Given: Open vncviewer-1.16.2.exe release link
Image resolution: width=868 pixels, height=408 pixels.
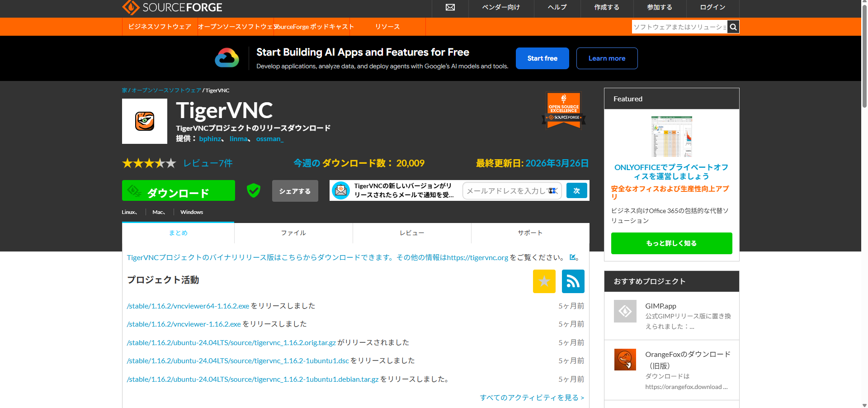Looking at the screenshot, I should click(184, 324).
